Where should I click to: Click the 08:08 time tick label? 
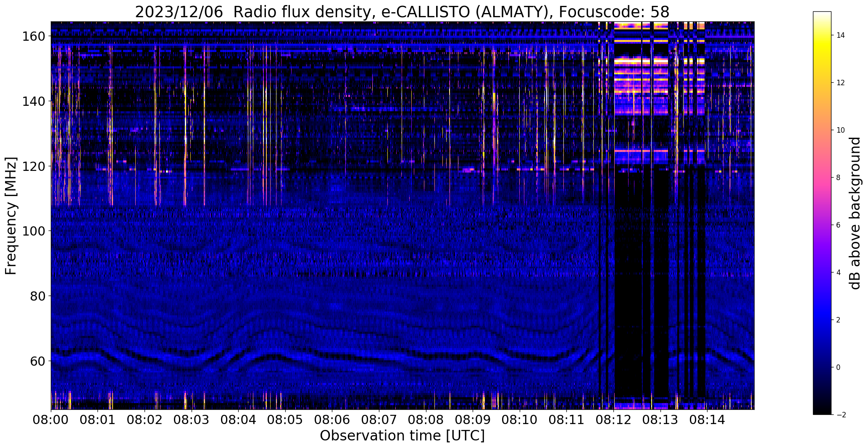(x=426, y=419)
